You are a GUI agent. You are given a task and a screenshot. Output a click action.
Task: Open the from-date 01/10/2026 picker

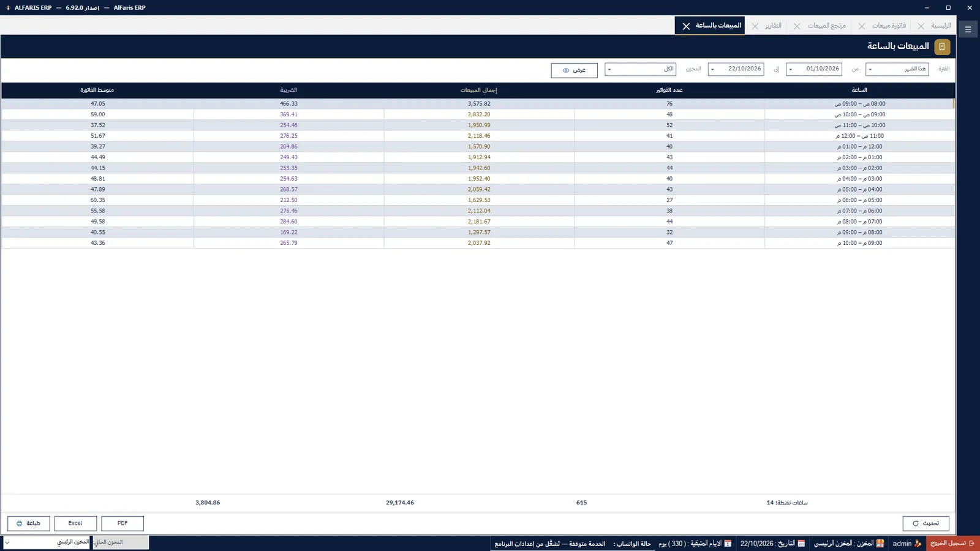pyautogui.click(x=814, y=69)
